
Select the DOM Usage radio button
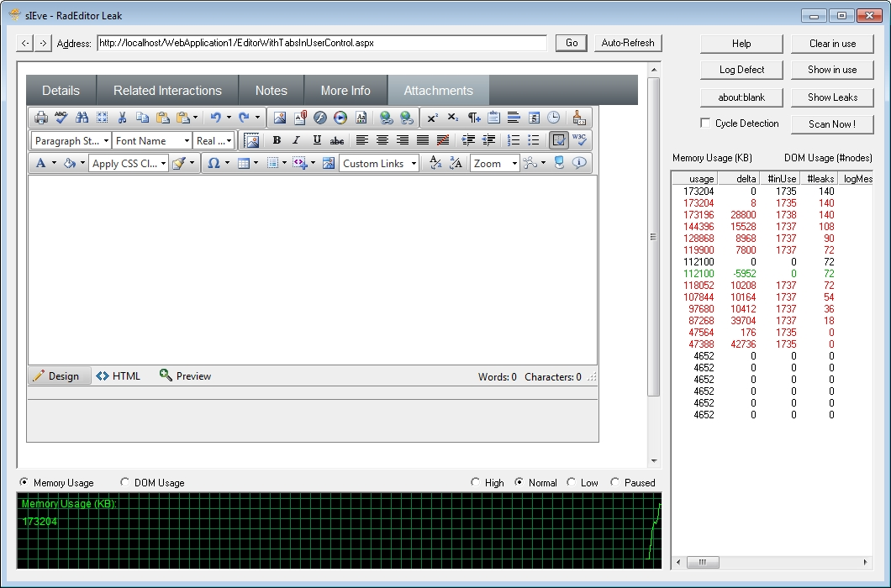125,483
